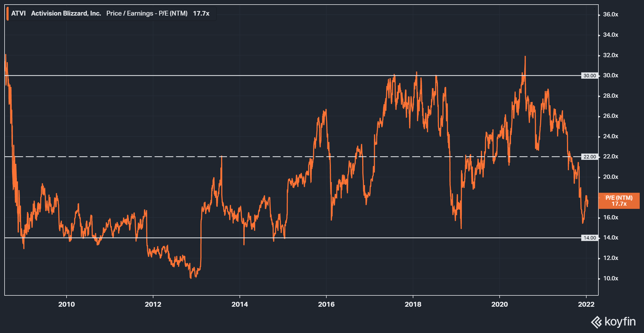Click the 2022 x-axis year label
Image resolution: width=644 pixels, height=333 pixels.
pyautogui.click(x=586, y=305)
